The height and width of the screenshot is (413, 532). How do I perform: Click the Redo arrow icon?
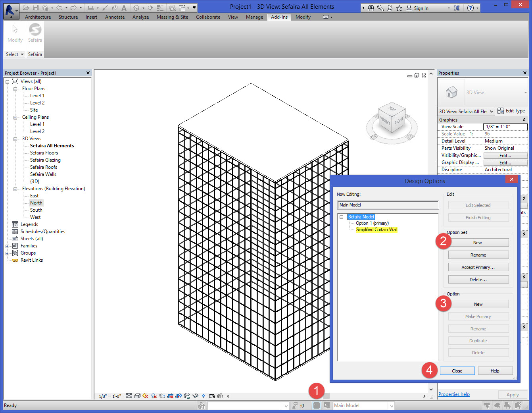(73, 8)
